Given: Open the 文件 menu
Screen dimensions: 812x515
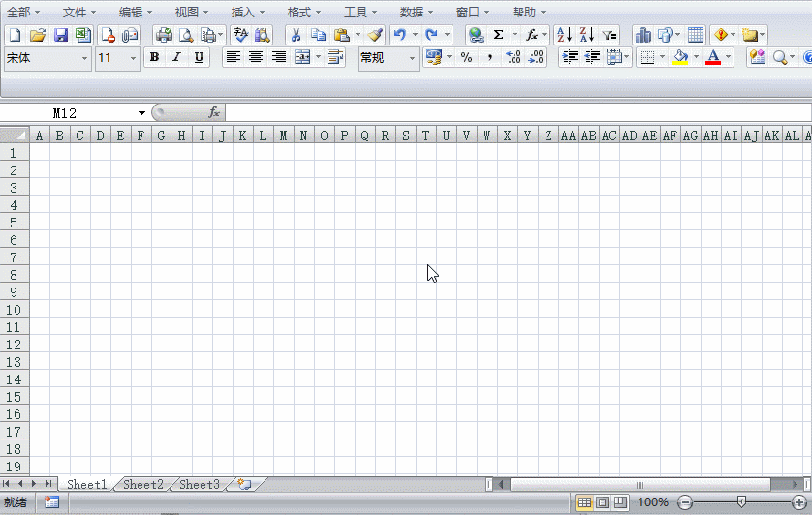Looking at the screenshot, I should (79, 12).
